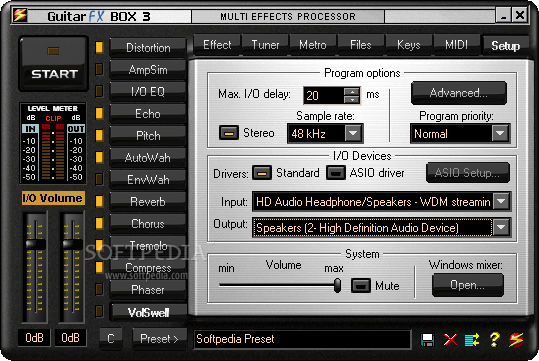The height and width of the screenshot is (361, 539).
Task: Switch to the Files tab
Action: pos(361,45)
